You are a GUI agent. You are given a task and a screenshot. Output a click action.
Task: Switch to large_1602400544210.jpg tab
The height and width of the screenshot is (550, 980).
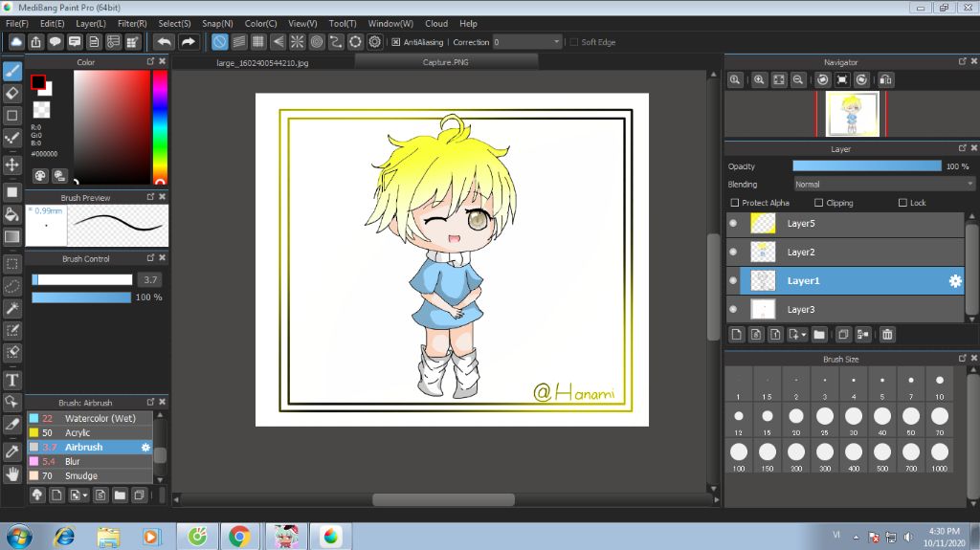(x=262, y=62)
